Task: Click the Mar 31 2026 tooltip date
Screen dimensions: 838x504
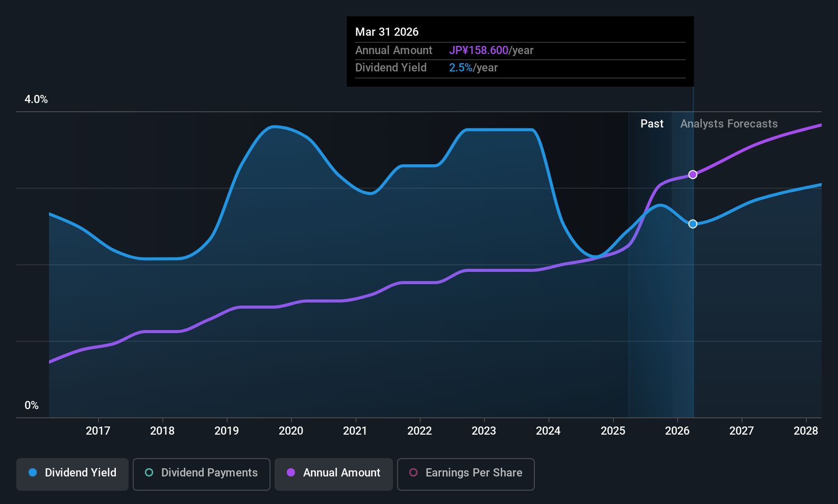Action: pos(387,32)
